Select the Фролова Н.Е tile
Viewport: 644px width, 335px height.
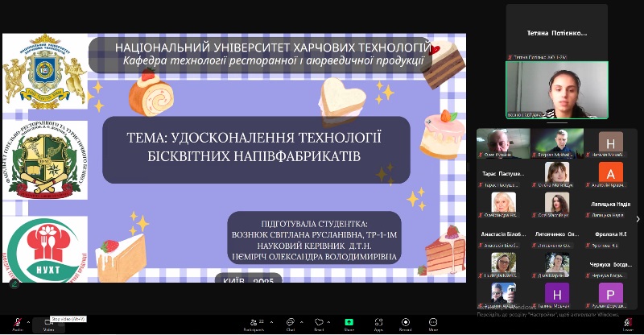(x=610, y=234)
